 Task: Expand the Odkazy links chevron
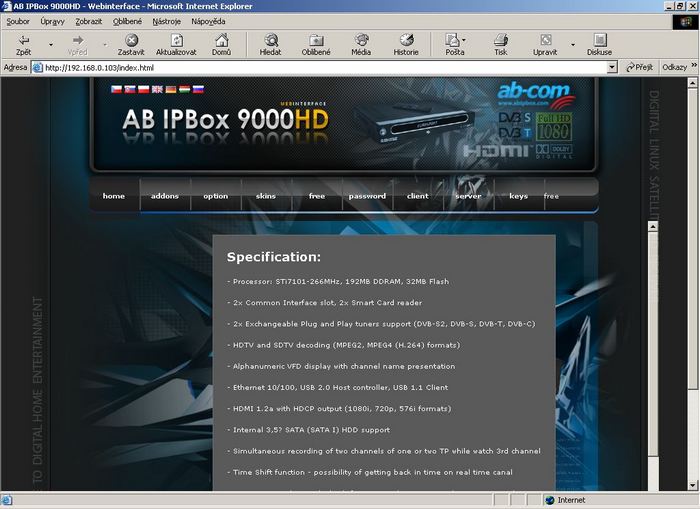click(694, 65)
